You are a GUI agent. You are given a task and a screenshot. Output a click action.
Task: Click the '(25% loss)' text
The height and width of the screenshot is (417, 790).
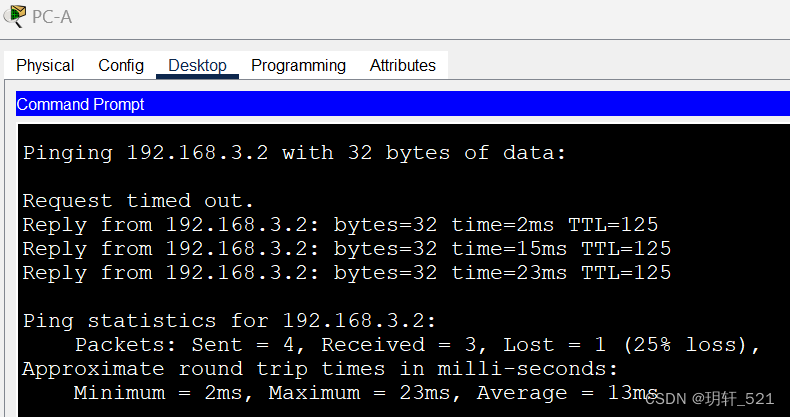[691, 345]
